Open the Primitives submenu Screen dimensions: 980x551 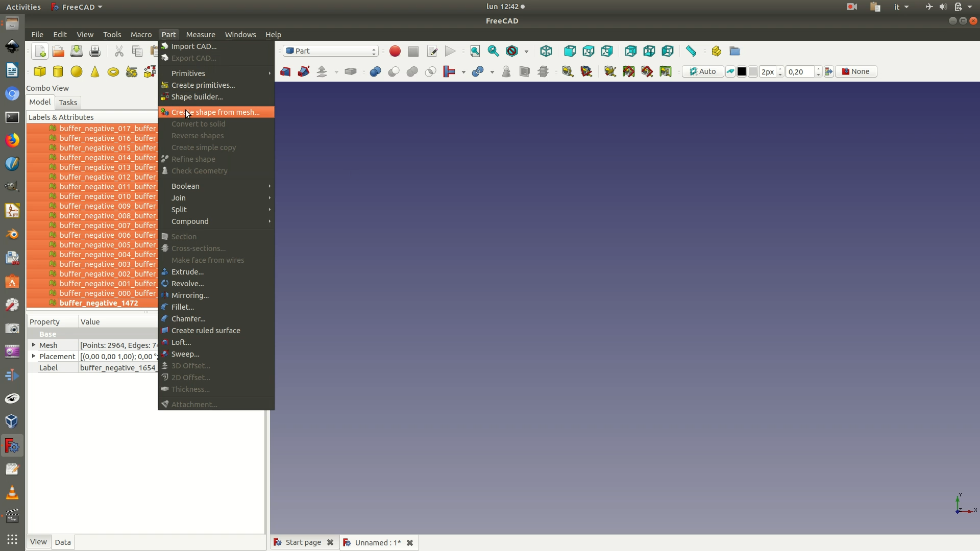(216, 73)
